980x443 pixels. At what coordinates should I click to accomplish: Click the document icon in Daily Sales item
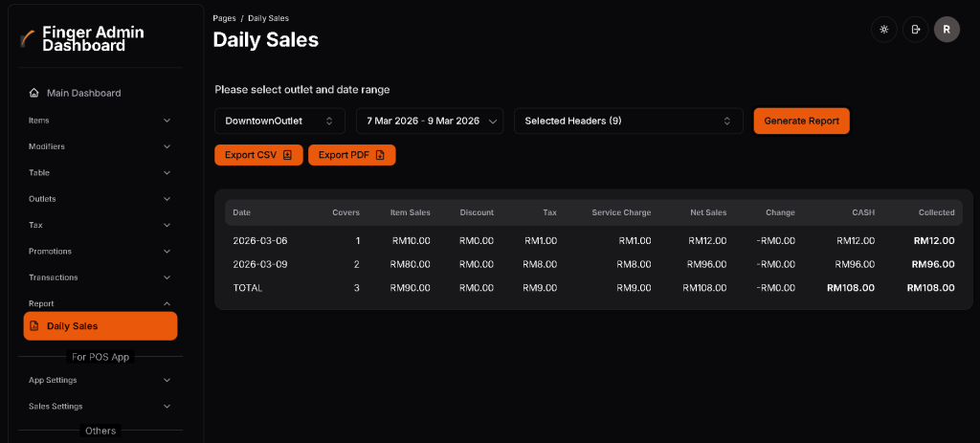[34, 326]
